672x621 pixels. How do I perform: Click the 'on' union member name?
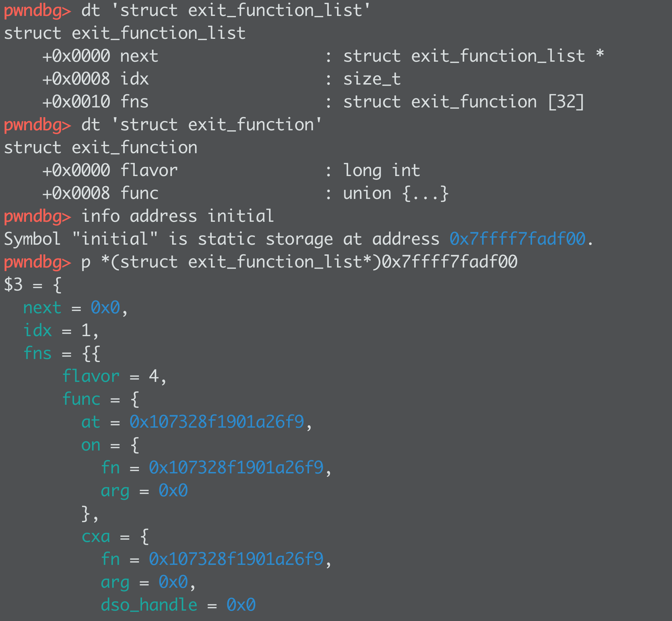point(91,445)
